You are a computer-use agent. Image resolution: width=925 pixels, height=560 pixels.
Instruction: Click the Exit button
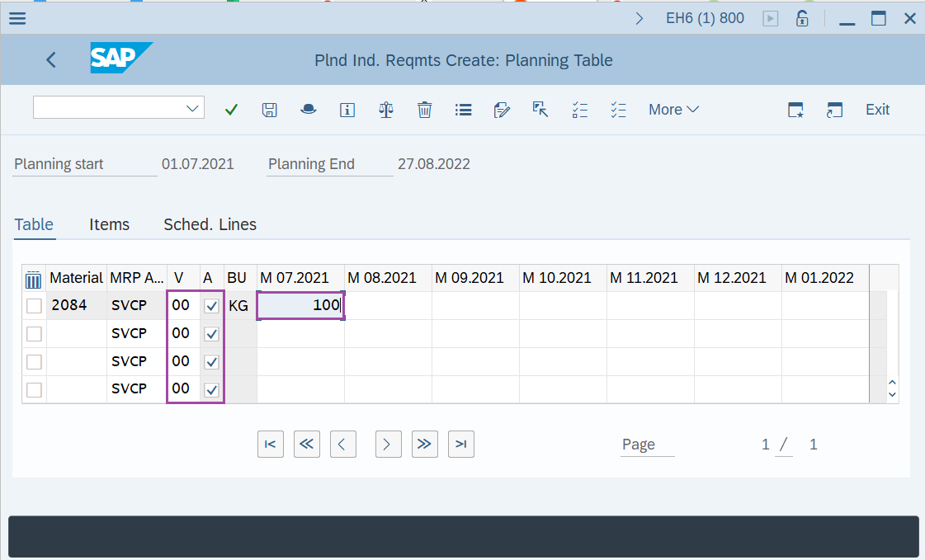(877, 110)
